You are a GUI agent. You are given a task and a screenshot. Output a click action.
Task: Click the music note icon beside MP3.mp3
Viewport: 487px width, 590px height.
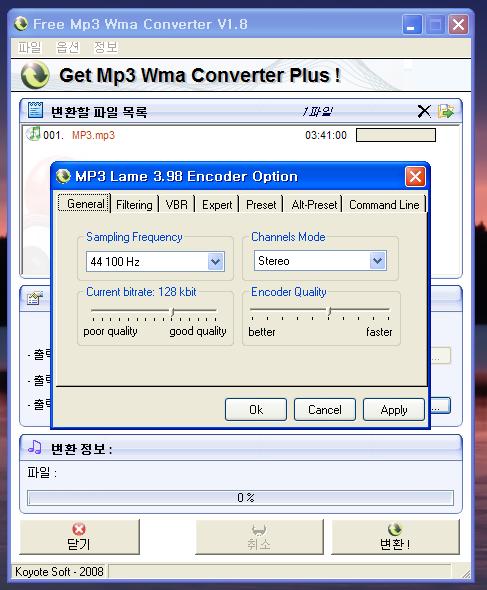(x=33, y=134)
